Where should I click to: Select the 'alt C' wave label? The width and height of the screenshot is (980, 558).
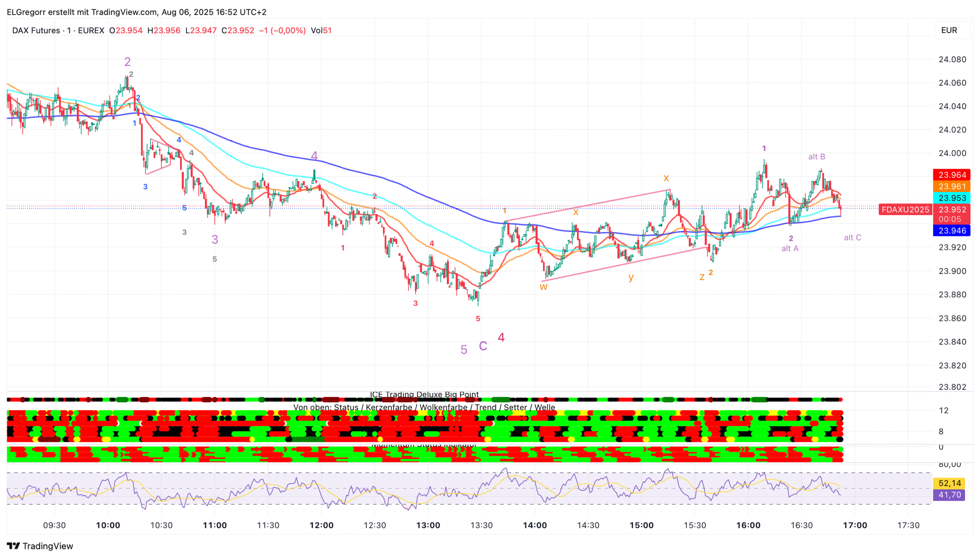(x=852, y=238)
